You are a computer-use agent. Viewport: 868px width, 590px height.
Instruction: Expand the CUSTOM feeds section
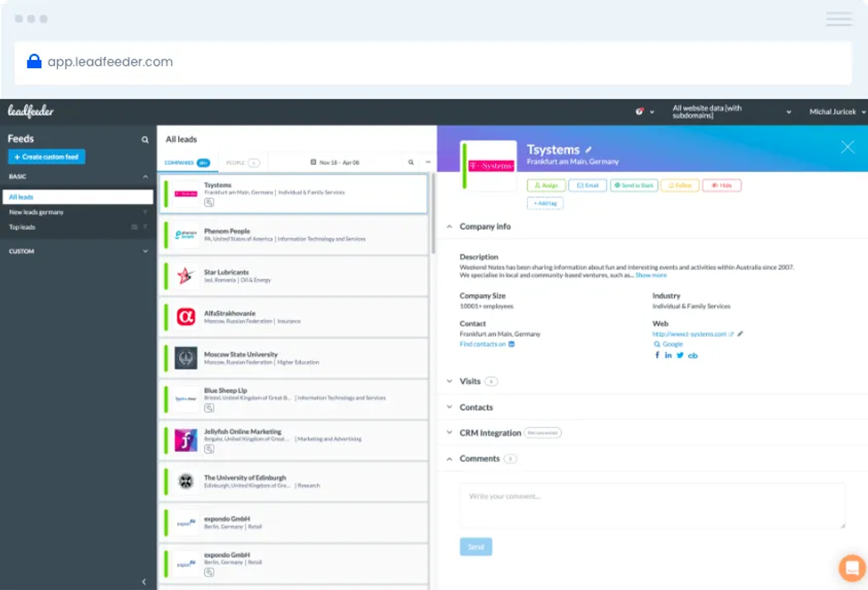tap(145, 251)
